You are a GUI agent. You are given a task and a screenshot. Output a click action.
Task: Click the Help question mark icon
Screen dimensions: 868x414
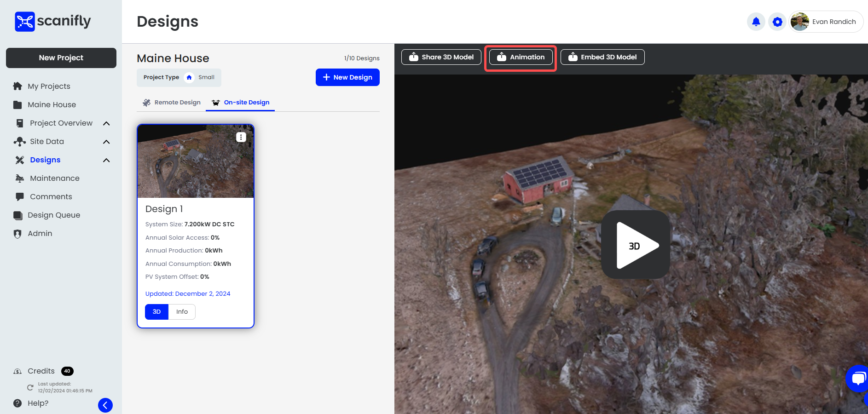[17, 403]
